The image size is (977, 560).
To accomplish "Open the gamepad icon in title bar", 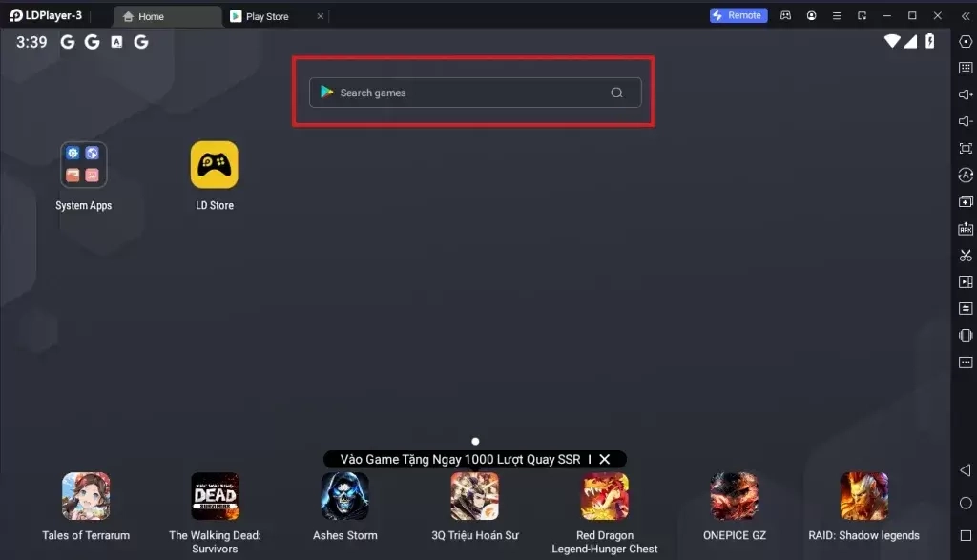I will [x=786, y=15].
